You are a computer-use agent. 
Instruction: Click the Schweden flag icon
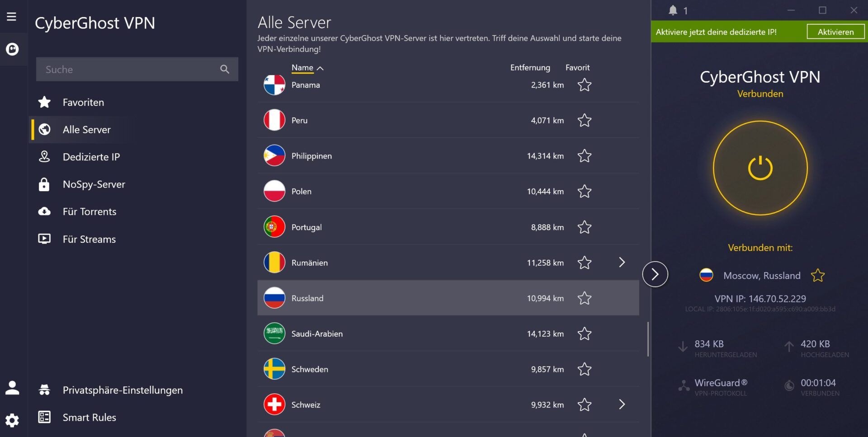[274, 369]
